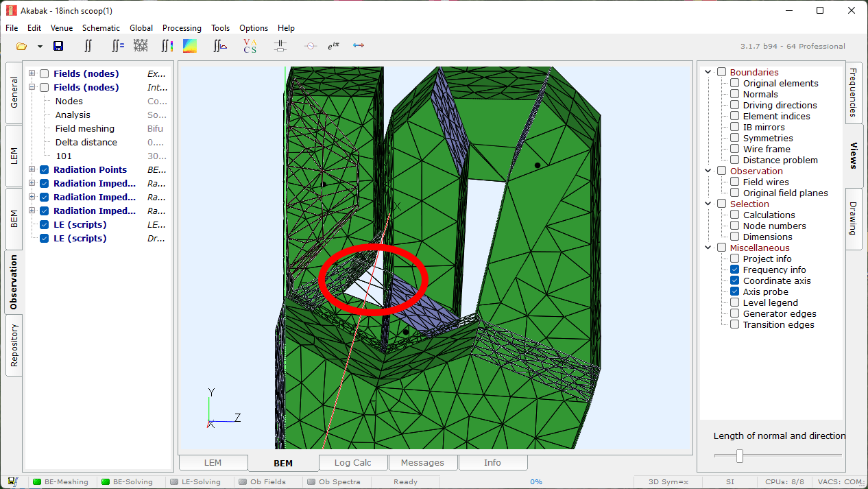
Task: Uncheck the Frequency info checkbox
Action: click(734, 270)
